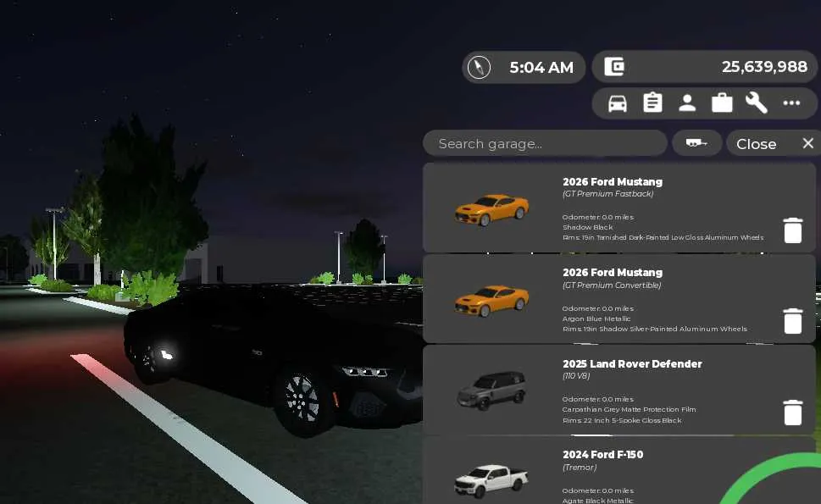Open the vehicles car icon menu

(x=618, y=103)
